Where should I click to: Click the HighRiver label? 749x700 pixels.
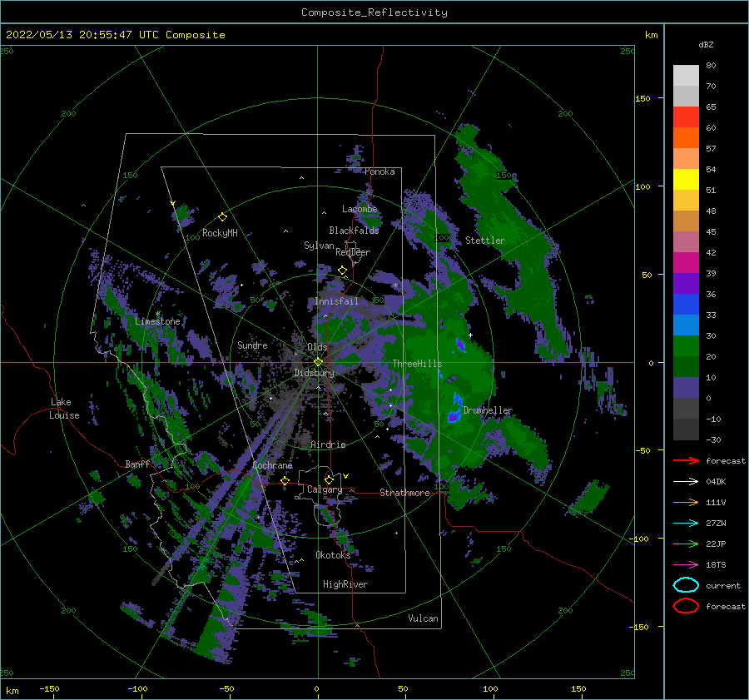[x=345, y=584]
